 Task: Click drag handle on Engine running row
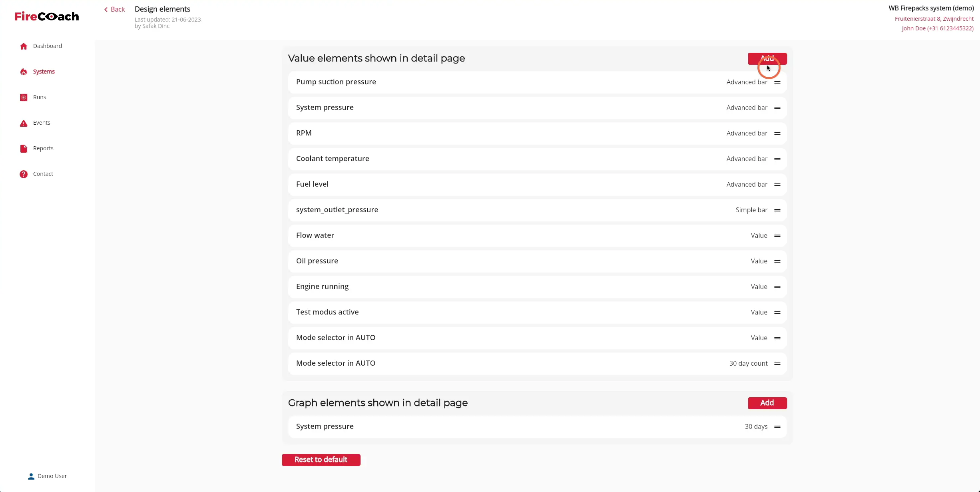[777, 287]
